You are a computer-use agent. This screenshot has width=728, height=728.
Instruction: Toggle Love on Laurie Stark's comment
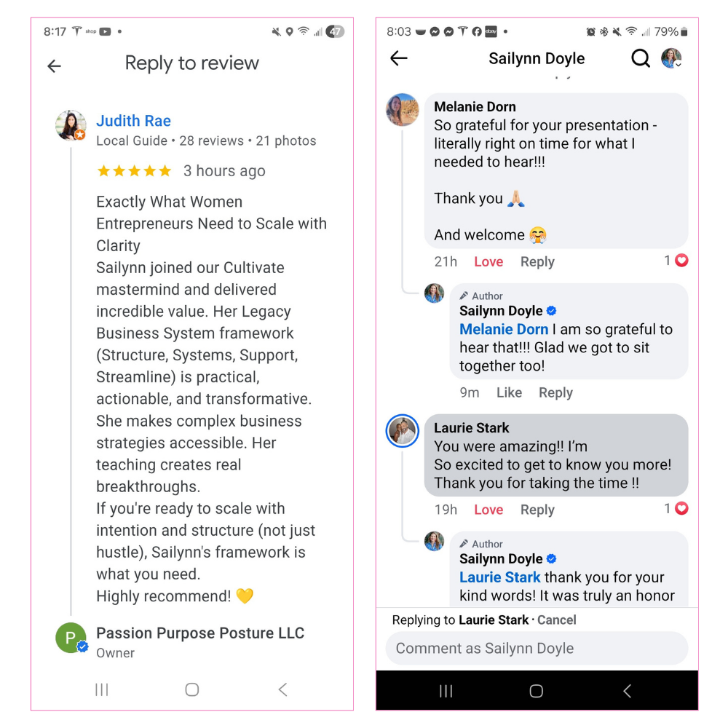click(488, 510)
